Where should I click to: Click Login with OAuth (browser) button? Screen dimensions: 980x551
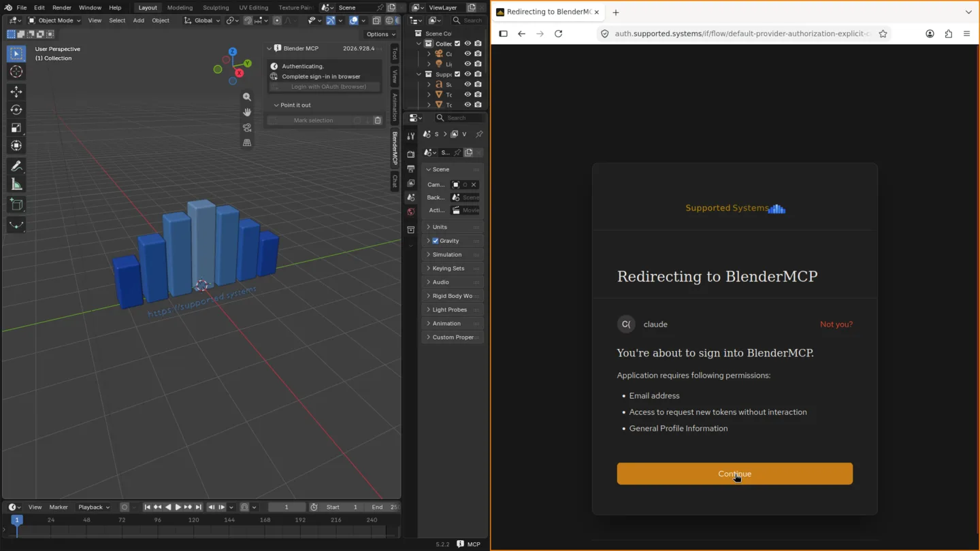tap(325, 87)
